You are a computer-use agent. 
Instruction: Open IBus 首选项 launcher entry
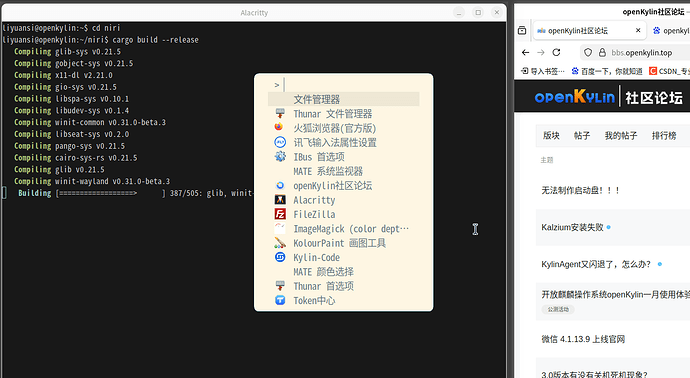(343, 157)
